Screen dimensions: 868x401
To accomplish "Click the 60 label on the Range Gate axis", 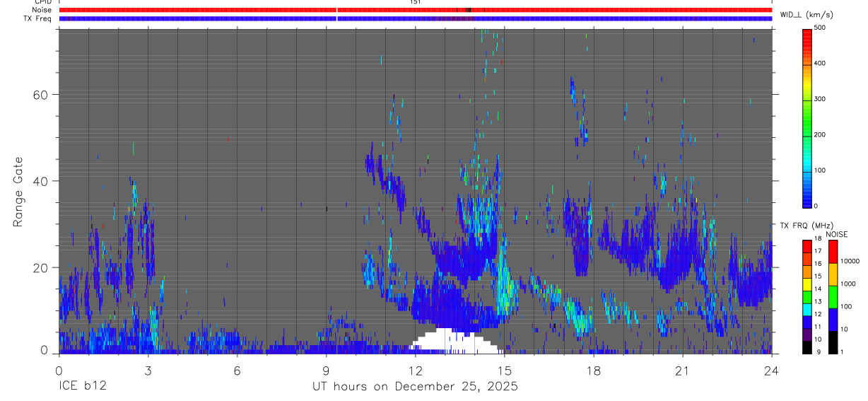I will pos(40,95).
